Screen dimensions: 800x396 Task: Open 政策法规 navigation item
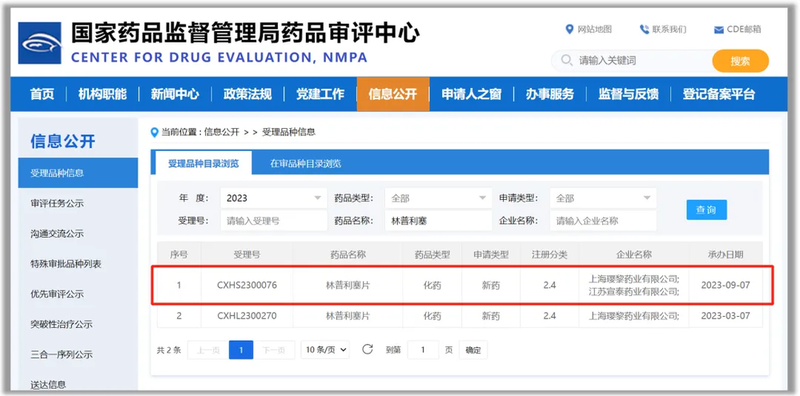(x=247, y=94)
